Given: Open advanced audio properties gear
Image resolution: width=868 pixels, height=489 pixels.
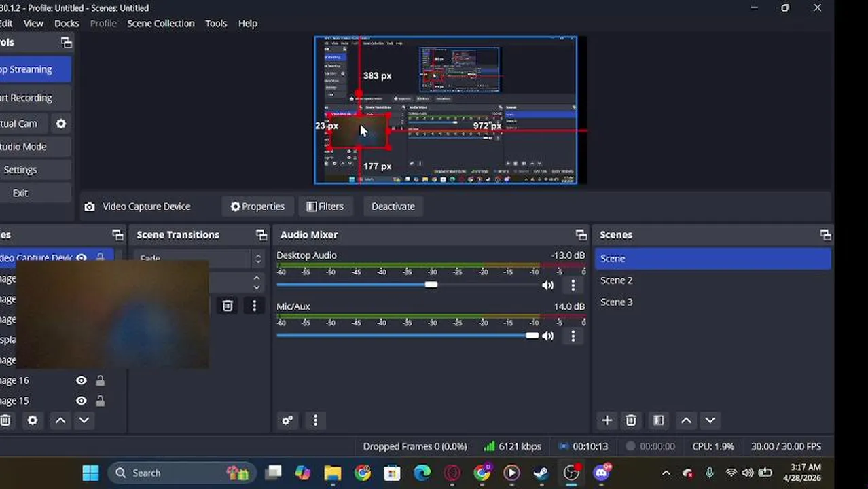Looking at the screenshot, I should (x=287, y=420).
